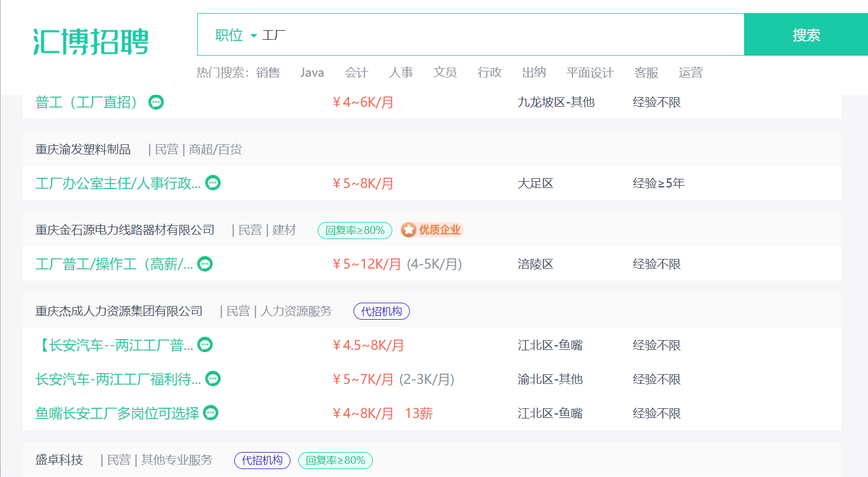Click salary ￥4.5~8K/月 text
868x477 pixels.
pos(368,345)
